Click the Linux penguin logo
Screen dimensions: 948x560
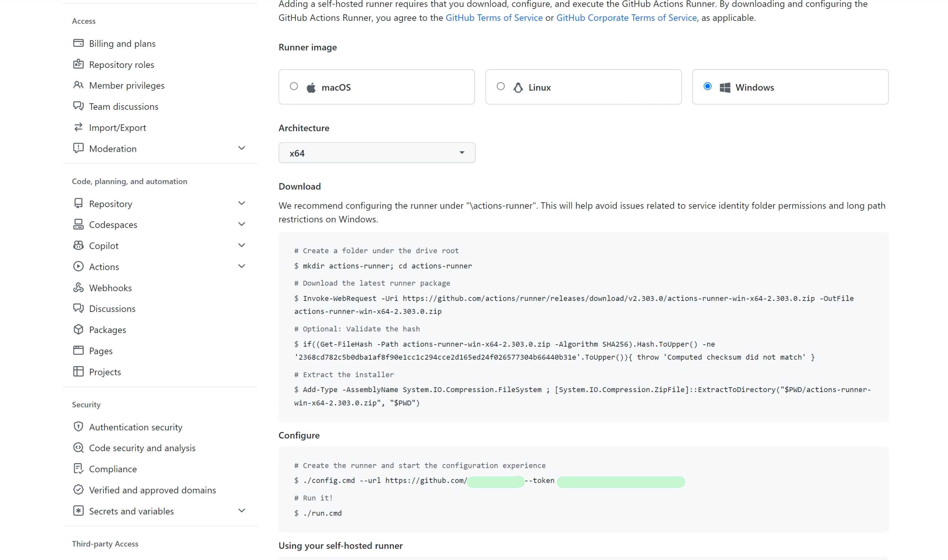pyautogui.click(x=518, y=88)
